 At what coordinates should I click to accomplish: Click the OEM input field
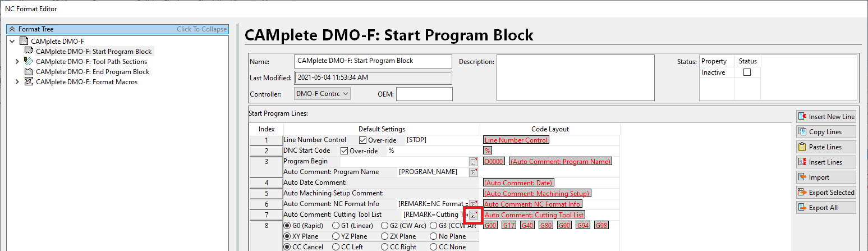[424, 94]
